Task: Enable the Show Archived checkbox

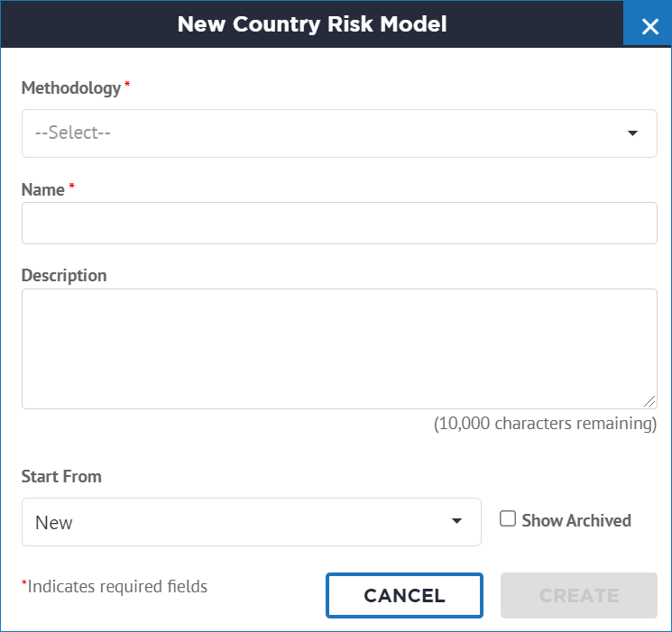Action: point(508,518)
